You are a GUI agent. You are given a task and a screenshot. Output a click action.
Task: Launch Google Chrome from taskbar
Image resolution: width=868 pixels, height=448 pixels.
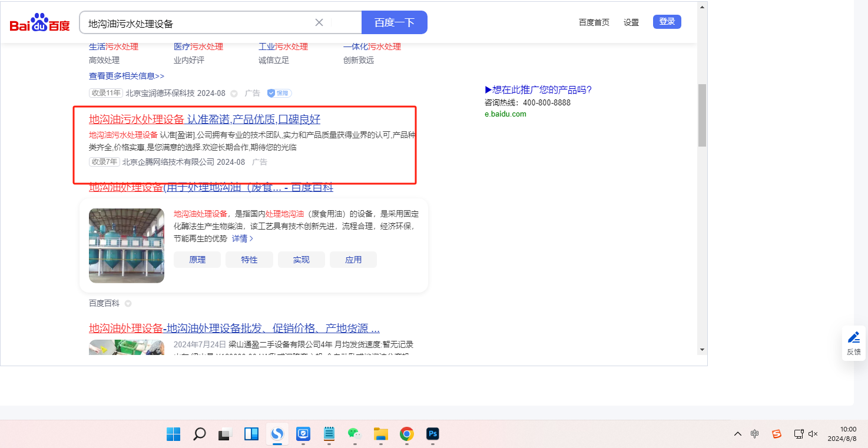point(406,434)
